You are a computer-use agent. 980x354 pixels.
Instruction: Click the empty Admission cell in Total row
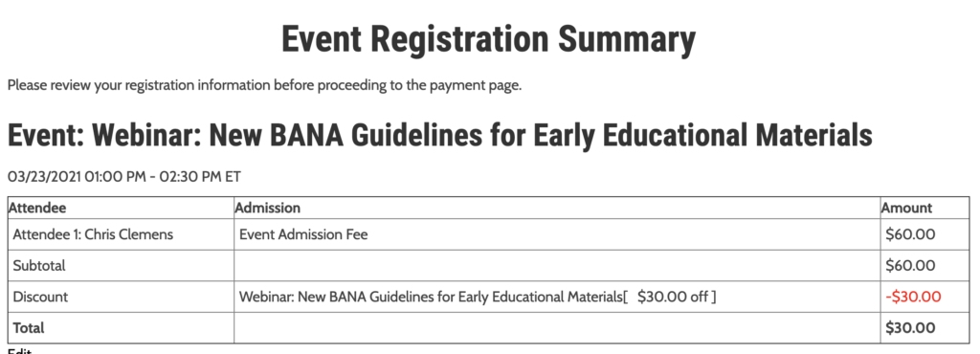[557, 328]
